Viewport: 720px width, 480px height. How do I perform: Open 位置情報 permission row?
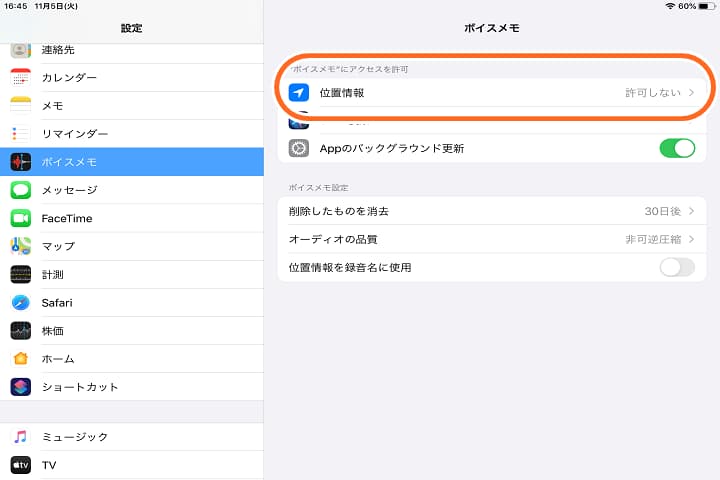point(492,93)
